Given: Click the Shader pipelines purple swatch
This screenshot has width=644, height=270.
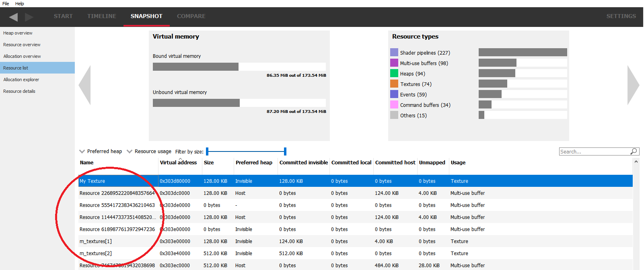Looking at the screenshot, I should [394, 53].
